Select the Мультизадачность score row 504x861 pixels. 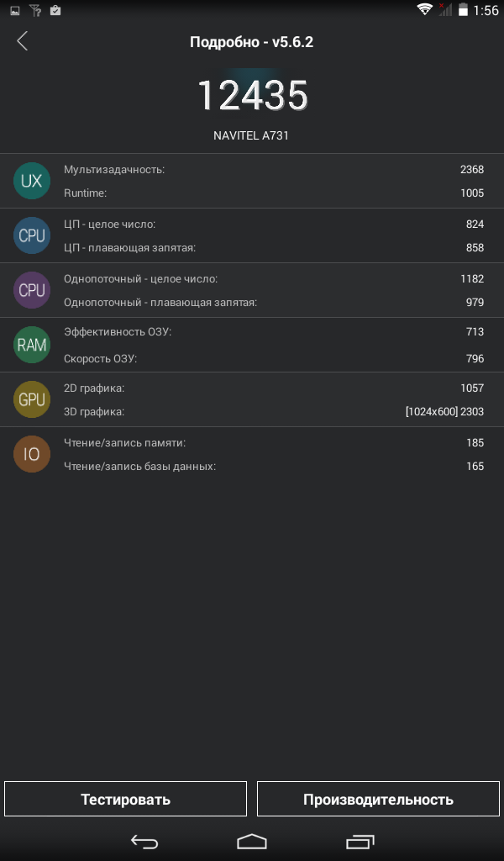coord(274,169)
